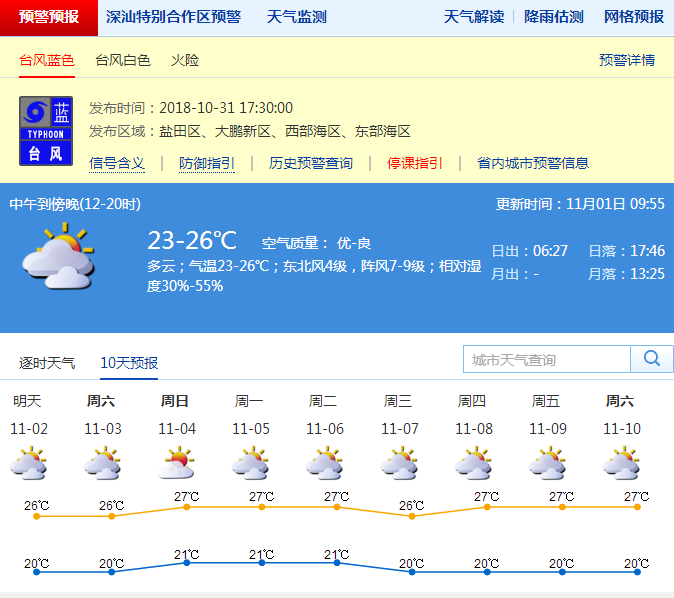Click the current weather cloudy-sun icon
Screen dimensions: 674x598
(x=58, y=256)
